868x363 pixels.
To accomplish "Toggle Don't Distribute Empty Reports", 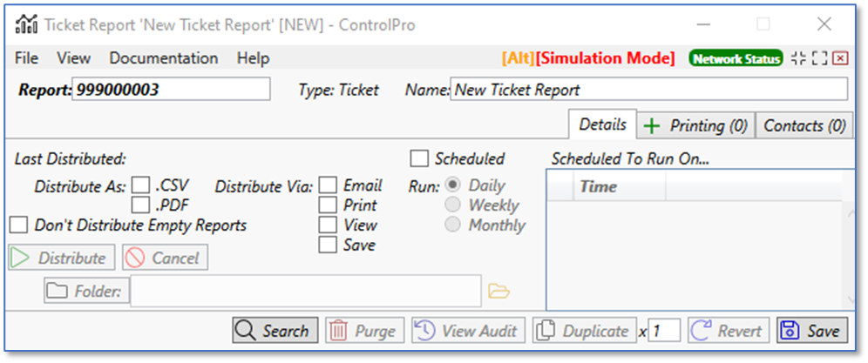I will 18,225.
